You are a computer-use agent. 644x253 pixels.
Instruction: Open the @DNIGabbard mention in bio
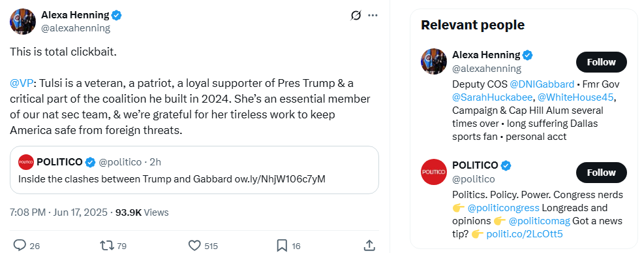[542, 84]
